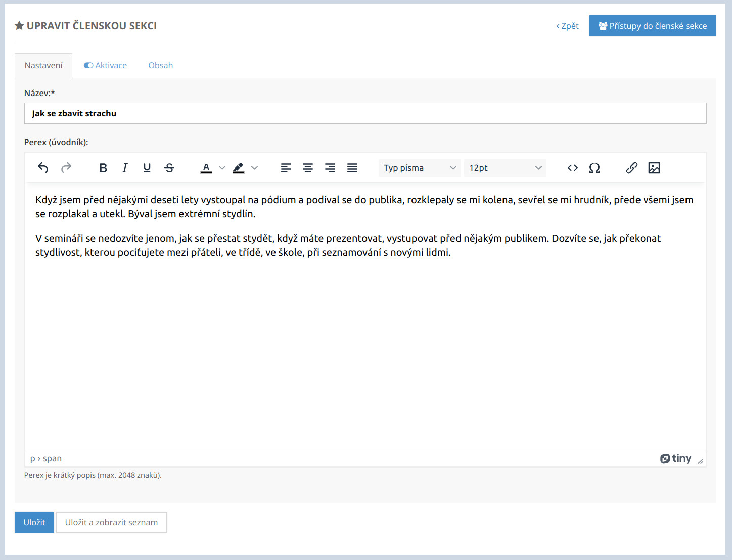The width and height of the screenshot is (732, 560).
Task: Expand text color options arrow
Action: coord(222,168)
